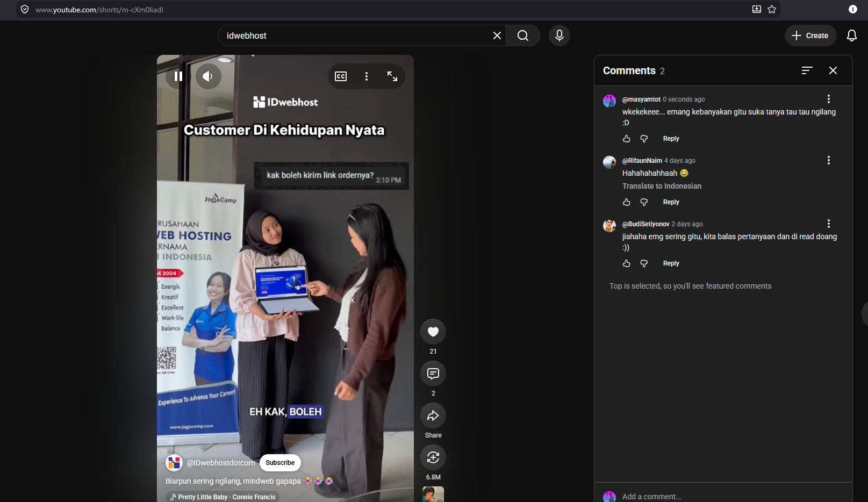868x502 pixels.
Task: Open @BudiSetiyonov's profile avatar
Action: point(609,226)
